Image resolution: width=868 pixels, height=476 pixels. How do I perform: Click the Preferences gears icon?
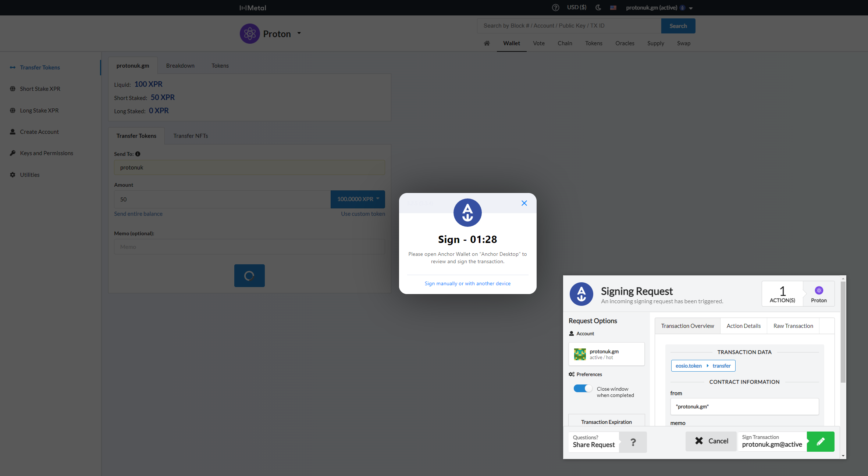click(x=572, y=375)
